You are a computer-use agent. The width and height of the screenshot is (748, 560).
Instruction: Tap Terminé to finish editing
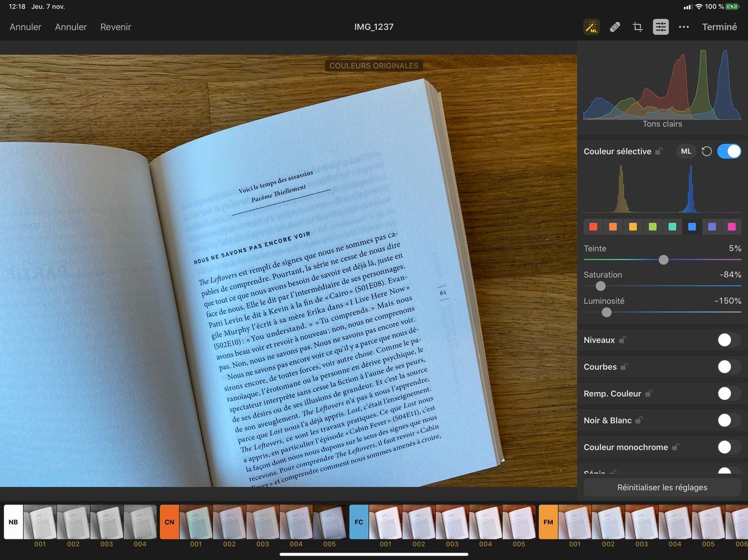[719, 27]
